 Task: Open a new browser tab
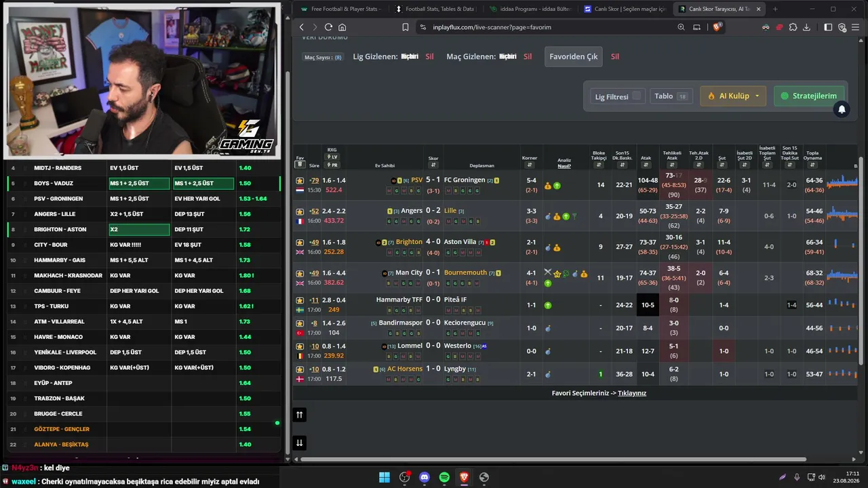point(775,9)
